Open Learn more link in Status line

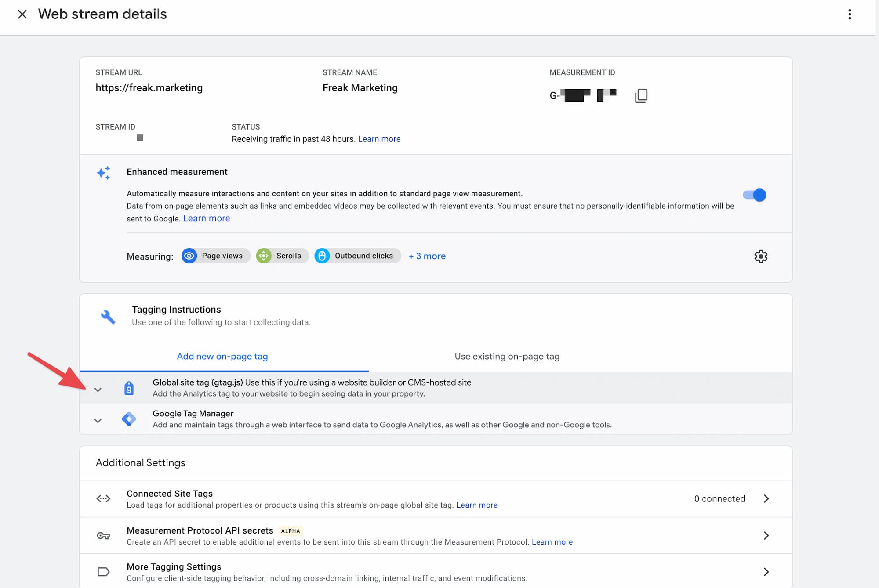coord(379,139)
